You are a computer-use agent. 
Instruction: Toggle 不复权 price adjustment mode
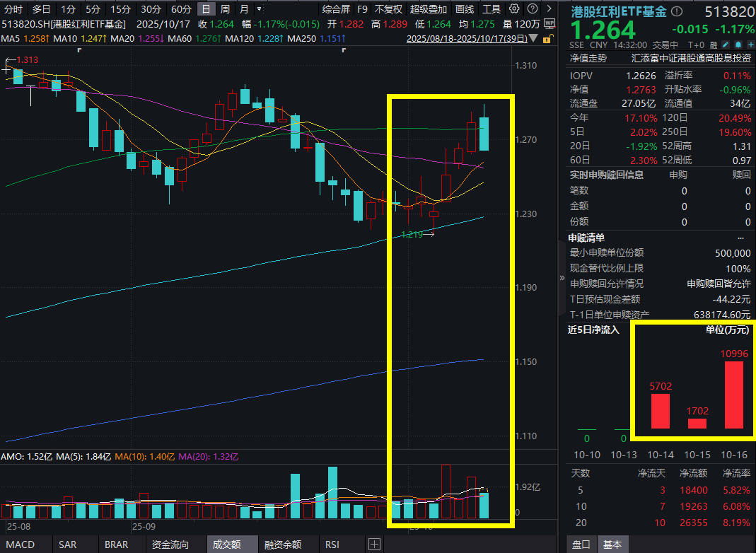(388, 9)
